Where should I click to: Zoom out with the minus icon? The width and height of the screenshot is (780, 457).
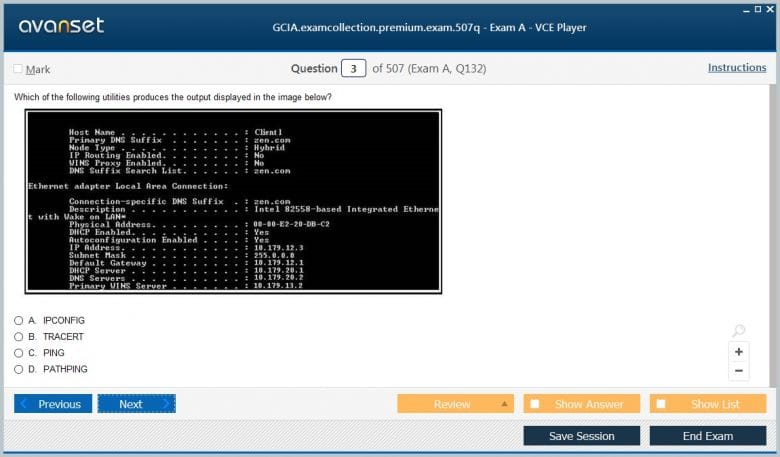(739, 371)
